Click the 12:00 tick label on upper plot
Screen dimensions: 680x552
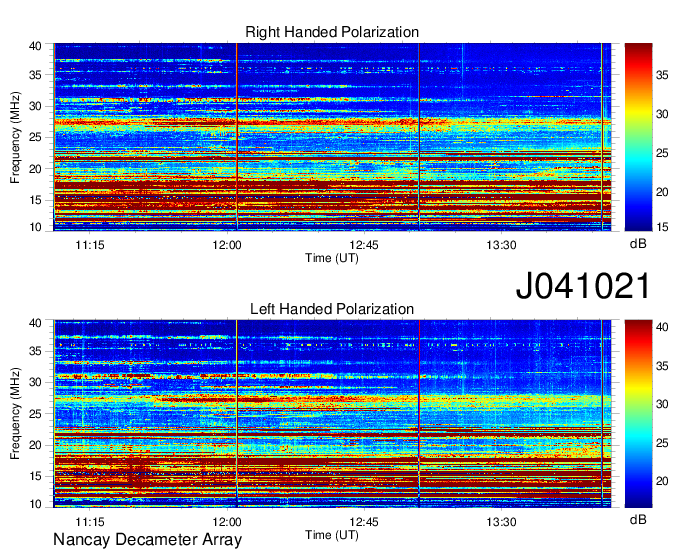tap(227, 245)
